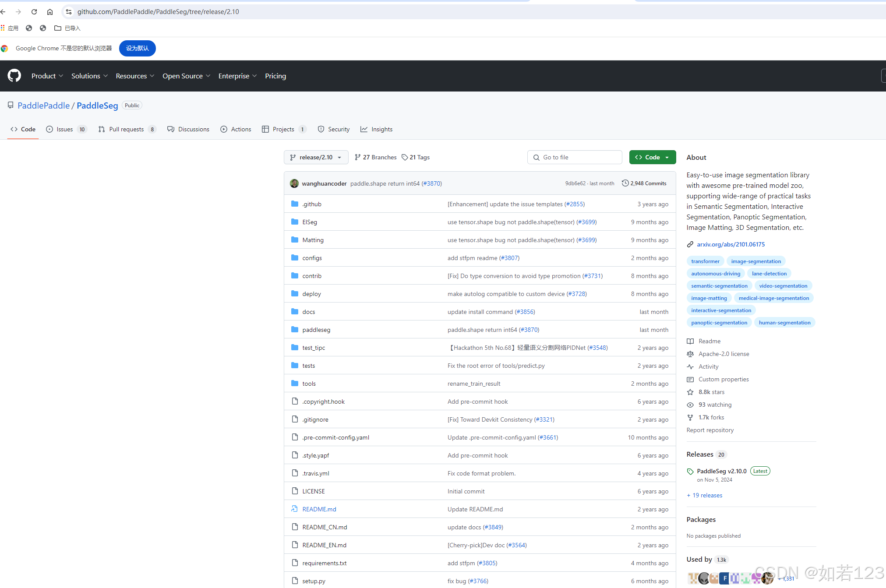This screenshot has width=886, height=588.
Task: Open the Actions tab
Action: click(x=236, y=129)
